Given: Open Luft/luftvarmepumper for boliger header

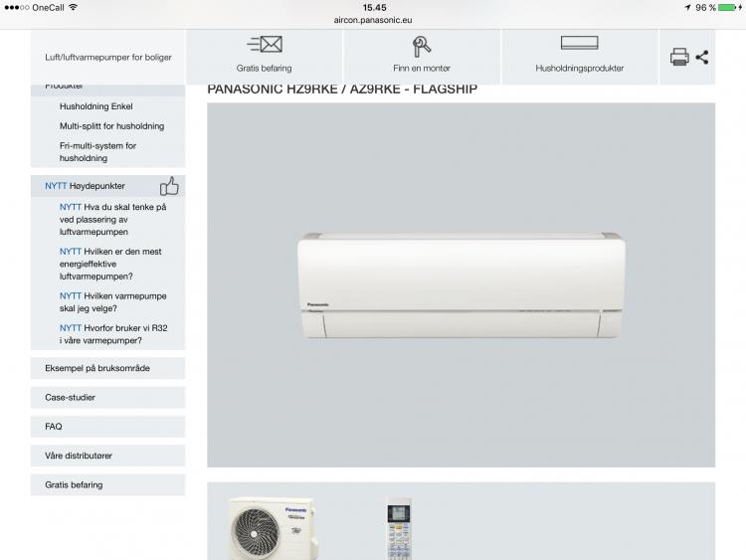Looking at the screenshot, I should [108, 57].
